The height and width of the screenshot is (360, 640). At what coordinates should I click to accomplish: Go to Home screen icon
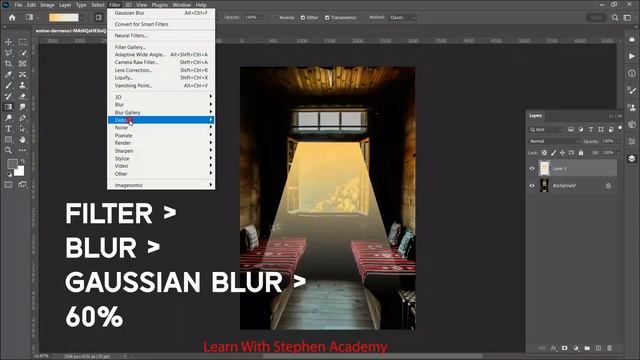pyautogui.click(x=12, y=18)
